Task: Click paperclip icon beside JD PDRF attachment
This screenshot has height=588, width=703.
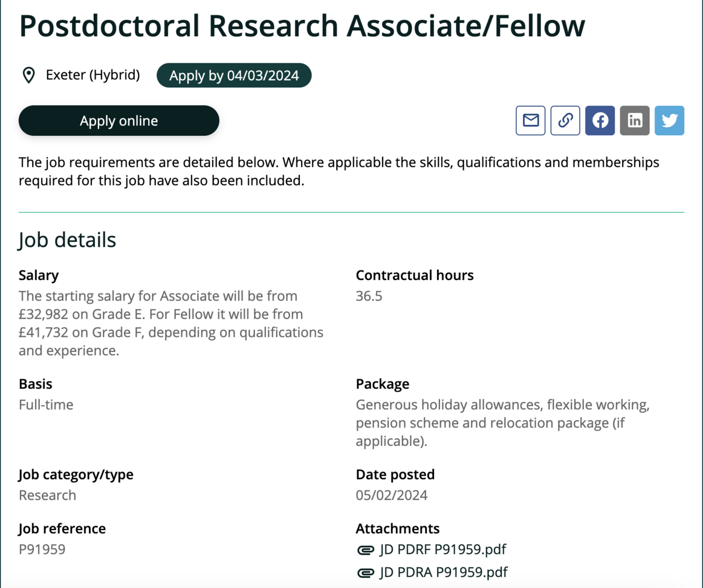Action: point(366,550)
